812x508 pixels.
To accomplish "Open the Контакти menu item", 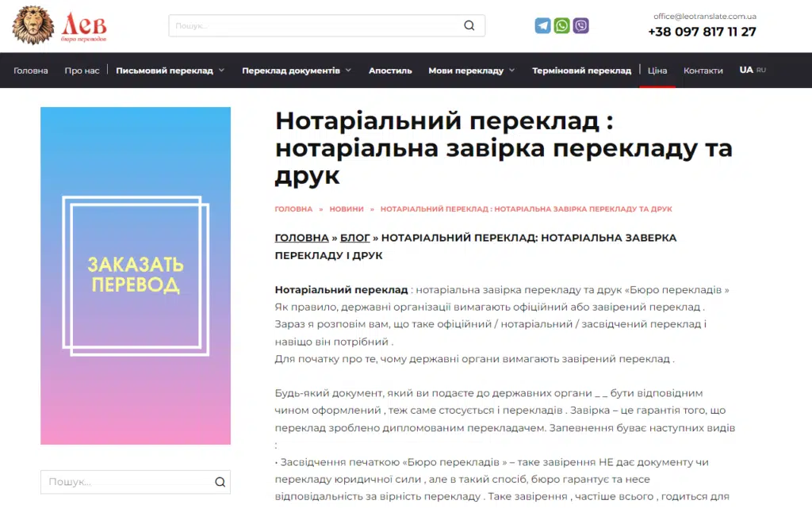I will click(x=703, y=71).
